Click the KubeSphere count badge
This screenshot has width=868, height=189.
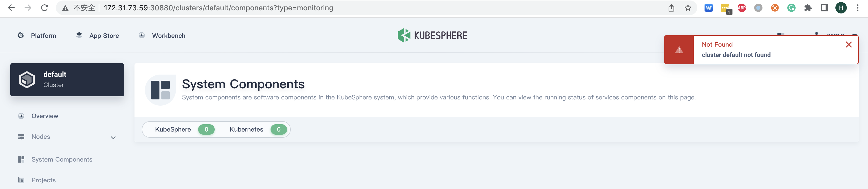(206, 129)
